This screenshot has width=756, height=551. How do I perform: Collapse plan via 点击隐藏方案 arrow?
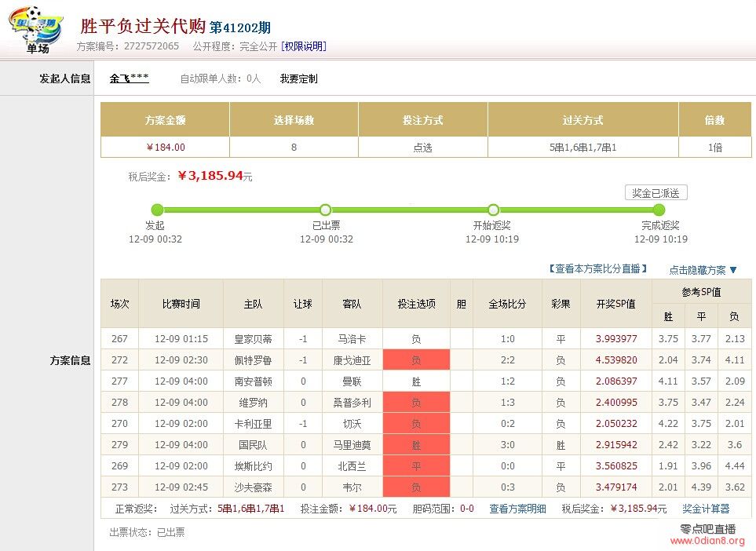[x=703, y=270]
